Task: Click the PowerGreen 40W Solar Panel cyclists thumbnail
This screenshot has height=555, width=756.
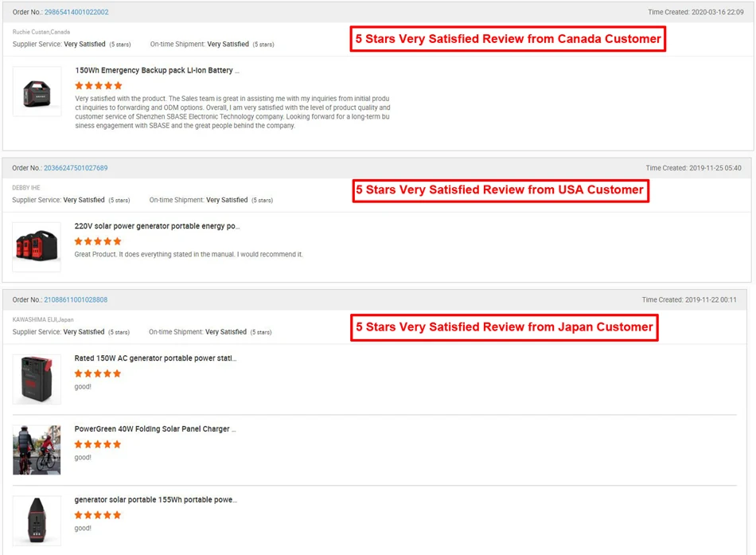Action: click(x=37, y=450)
